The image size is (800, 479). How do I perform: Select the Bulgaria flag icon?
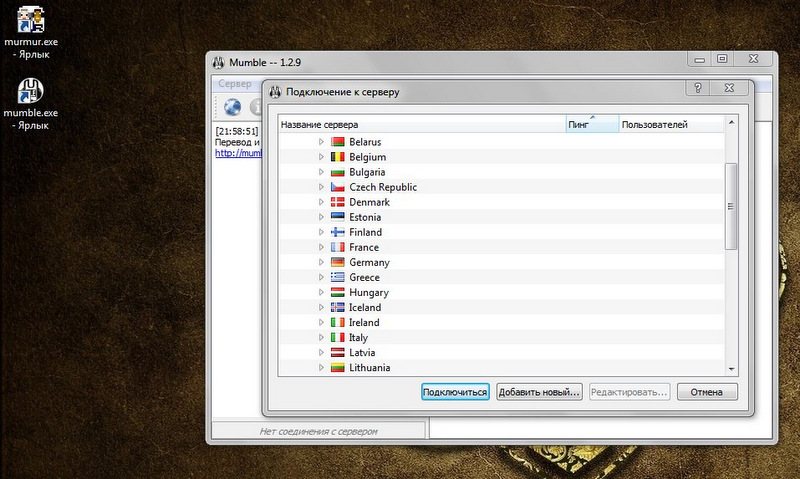[337, 172]
